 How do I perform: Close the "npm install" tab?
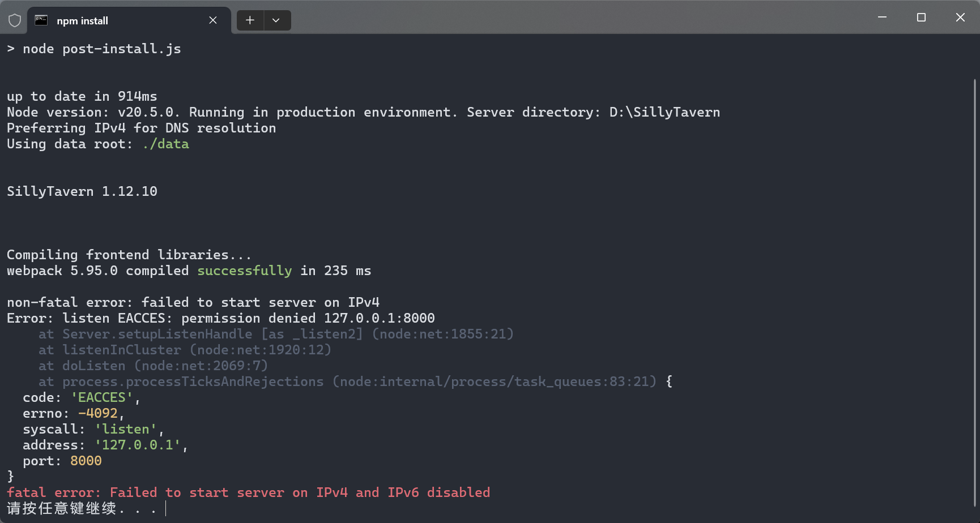pyautogui.click(x=213, y=20)
